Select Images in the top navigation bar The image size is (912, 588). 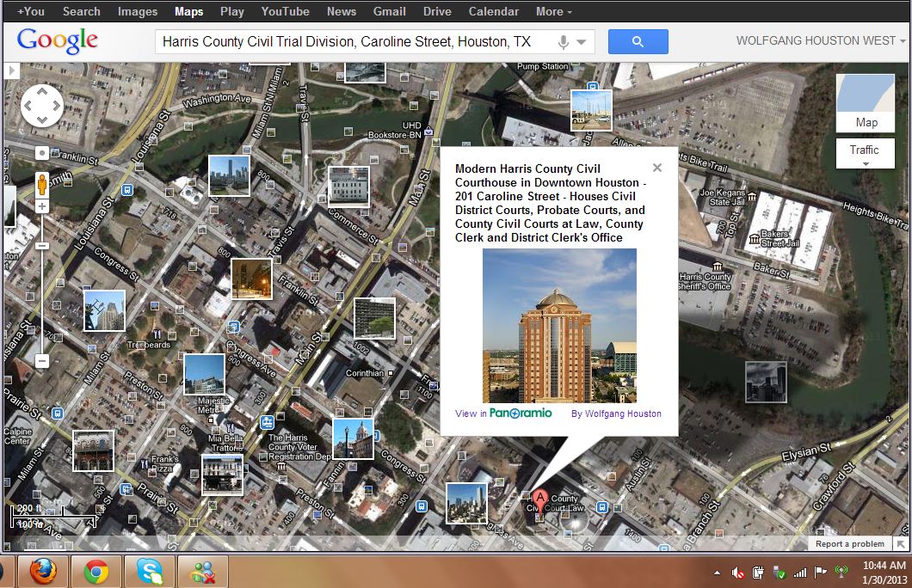pyautogui.click(x=137, y=11)
